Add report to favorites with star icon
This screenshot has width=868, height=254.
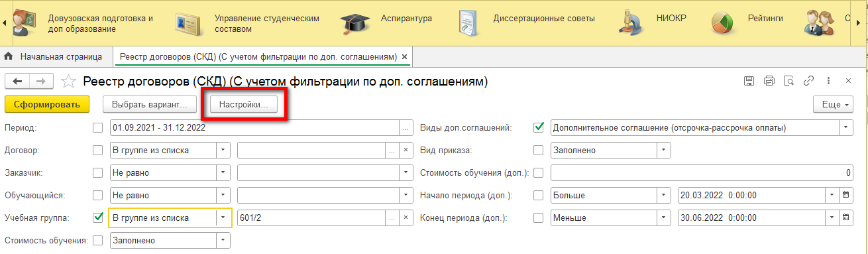pos(68,82)
